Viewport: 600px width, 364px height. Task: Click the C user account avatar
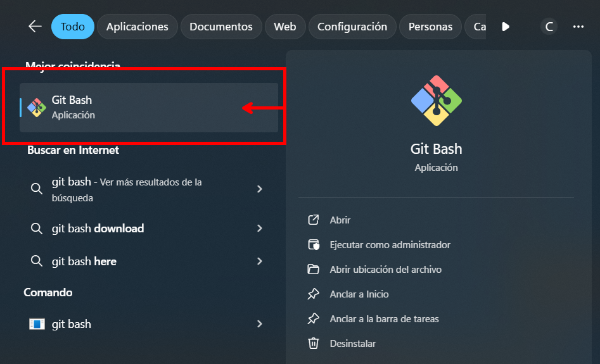pyautogui.click(x=549, y=27)
